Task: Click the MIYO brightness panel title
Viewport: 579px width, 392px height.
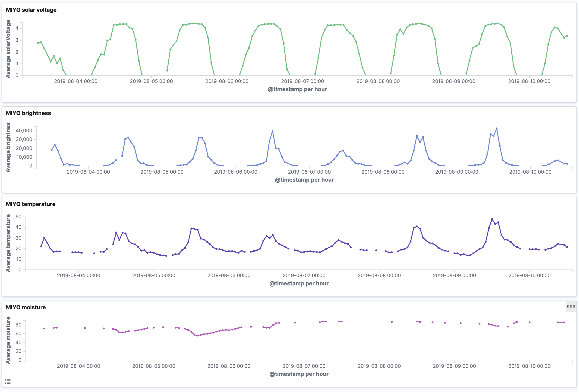Action: [28, 113]
